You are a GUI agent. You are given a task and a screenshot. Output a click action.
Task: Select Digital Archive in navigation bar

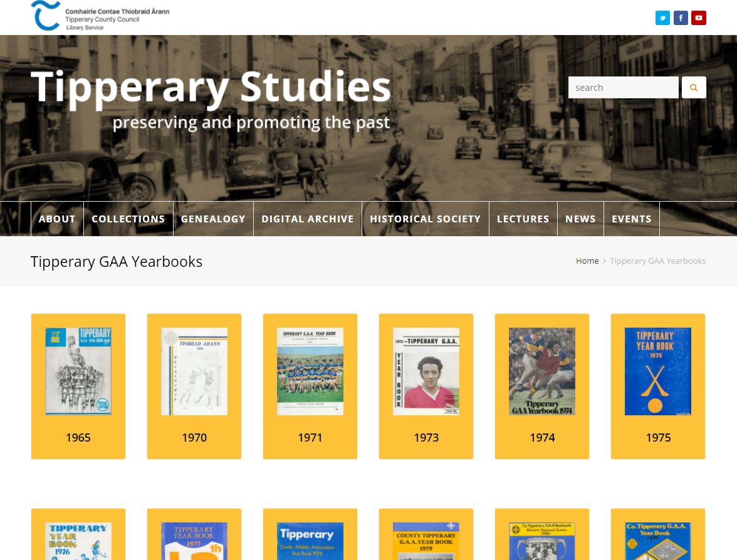click(x=307, y=219)
